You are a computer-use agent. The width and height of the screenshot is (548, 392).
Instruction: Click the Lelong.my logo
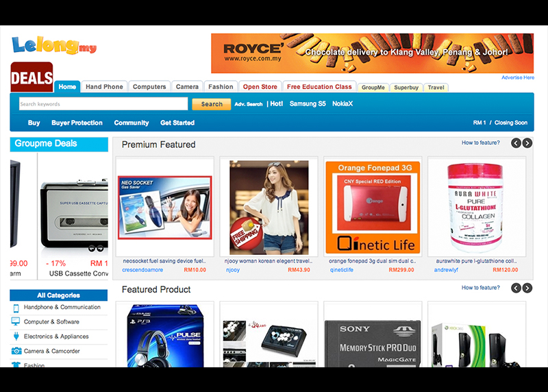click(x=54, y=46)
